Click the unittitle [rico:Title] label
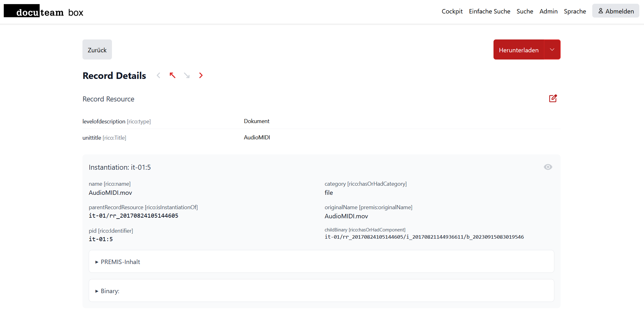644x316 pixels. pos(104,137)
